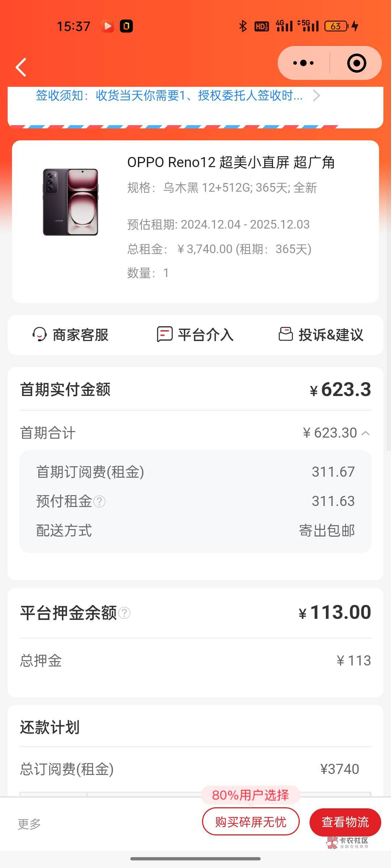391x868 pixels.
Task: Tap the merchant customer service headset icon
Action: pyautogui.click(x=39, y=335)
